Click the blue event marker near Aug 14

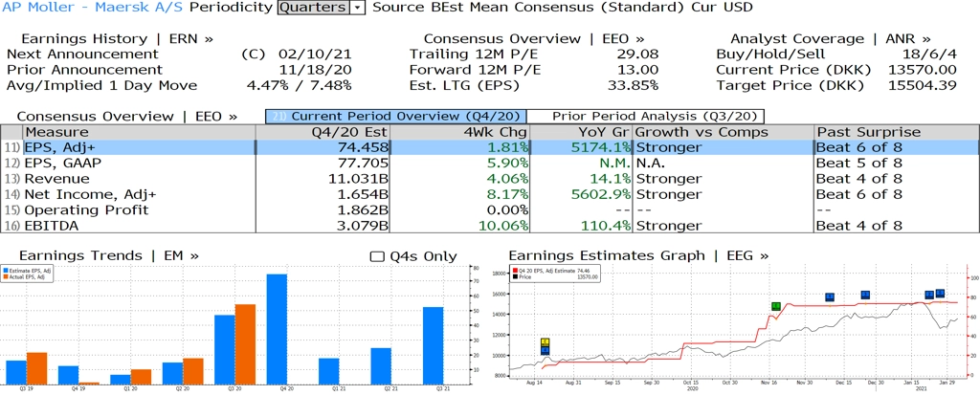(545, 351)
